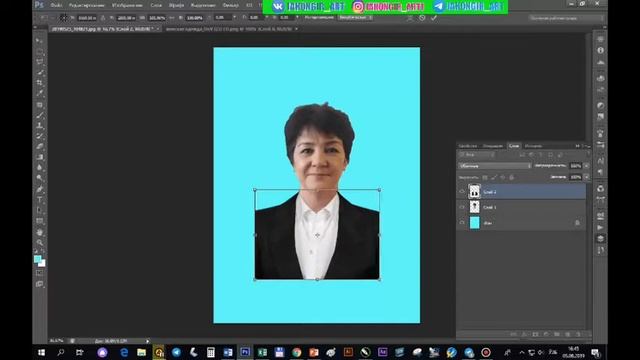Select the Фон layer thumbnail
This screenshot has width=640, height=360.
(x=474, y=223)
